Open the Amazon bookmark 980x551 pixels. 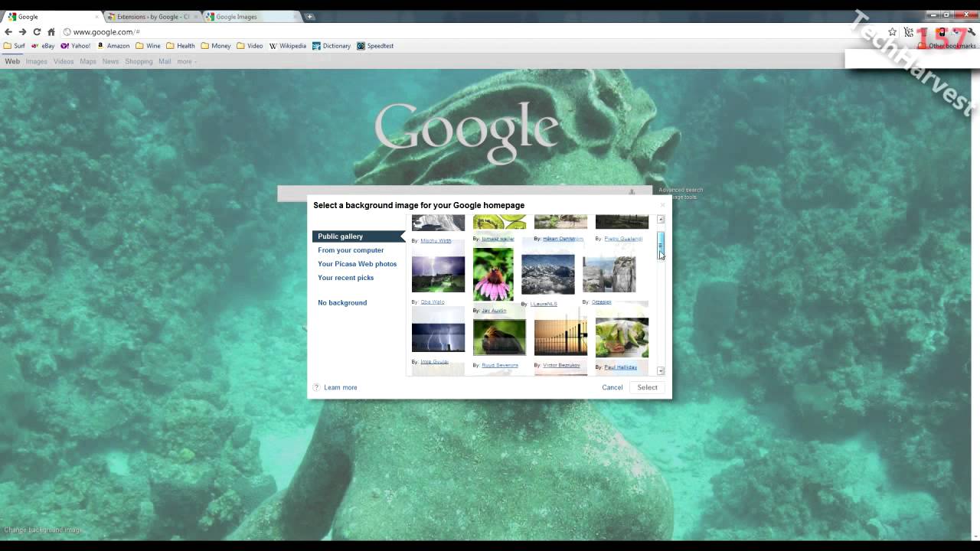click(x=113, y=46)
